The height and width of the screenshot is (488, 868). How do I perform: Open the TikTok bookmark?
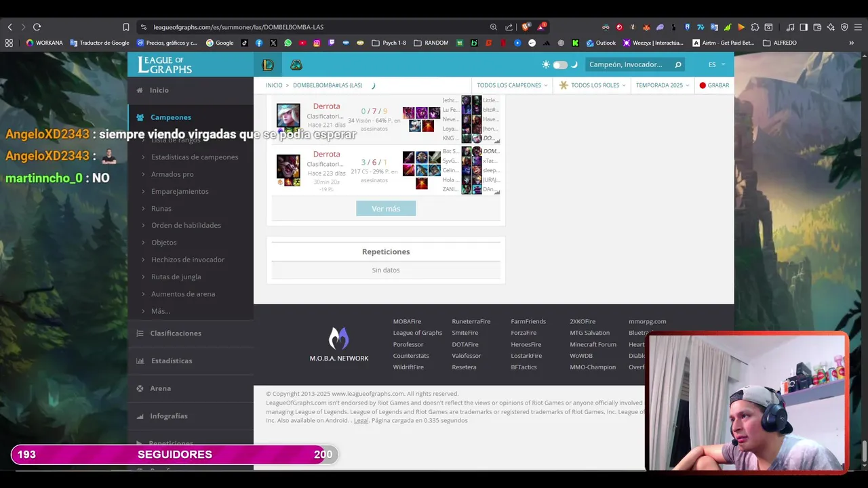coord(244,43)
